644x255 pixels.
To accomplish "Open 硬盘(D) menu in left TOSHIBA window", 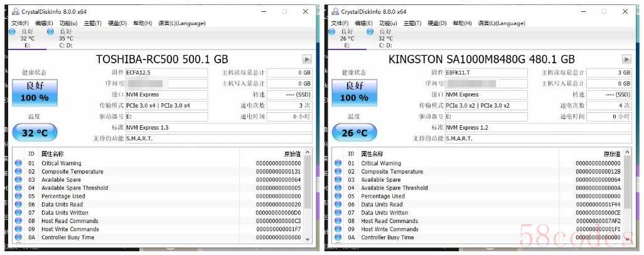I will pyautogui.click(x=117, y=23).
